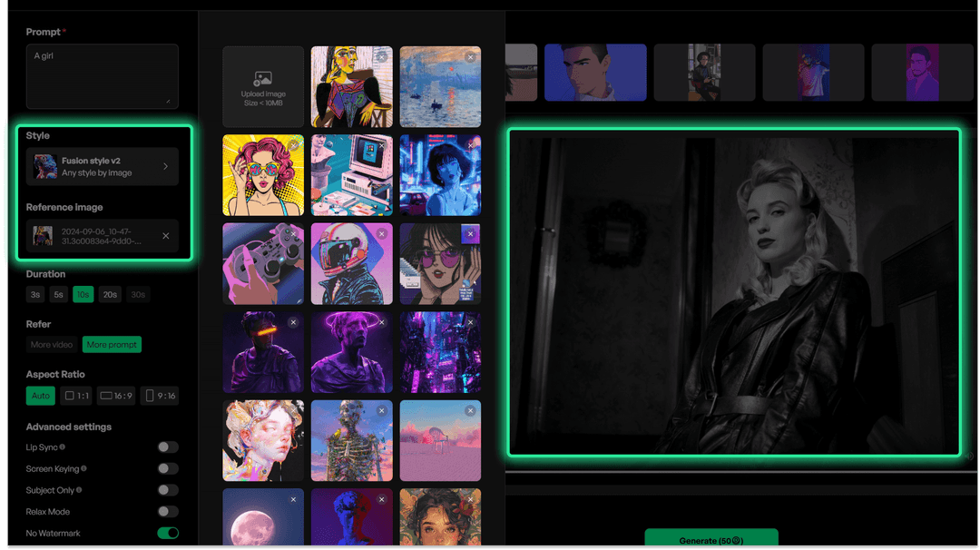Remove the astronaut helmet style image
This screenshot has height=550, width=980.
(383, 232)
